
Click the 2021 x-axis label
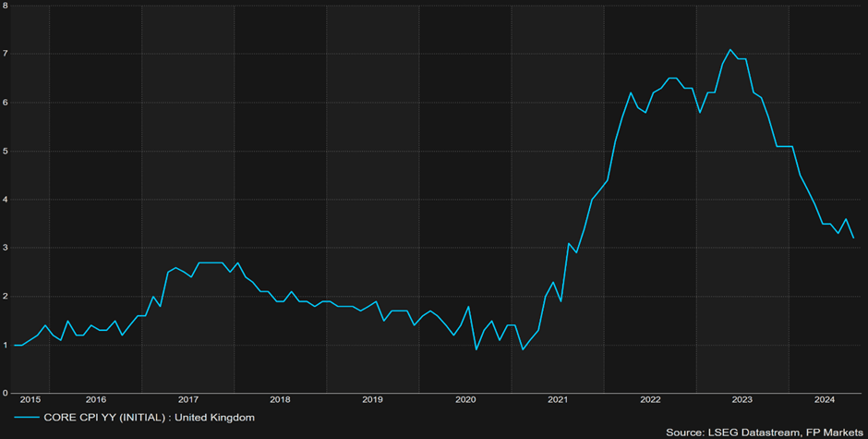pyautogui.click(x=558, y=399)
